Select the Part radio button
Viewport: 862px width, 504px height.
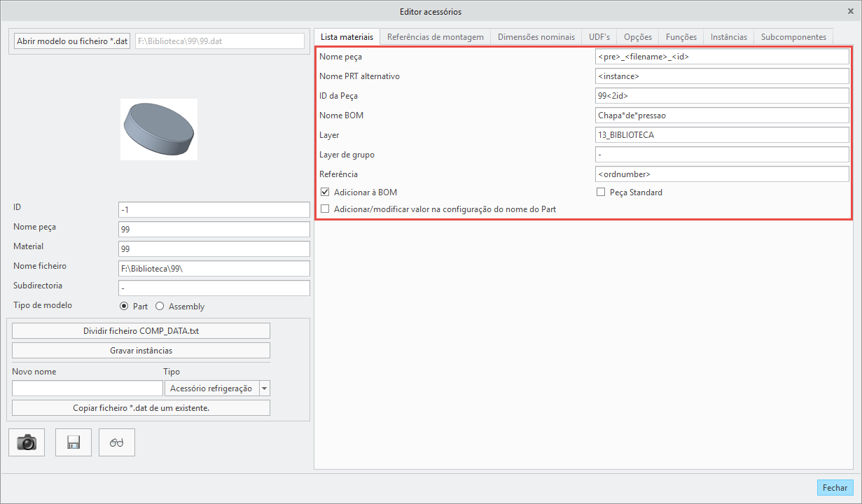124,307
